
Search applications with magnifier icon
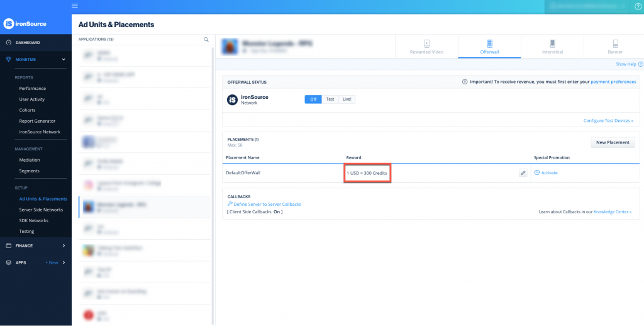pos(206,40)
